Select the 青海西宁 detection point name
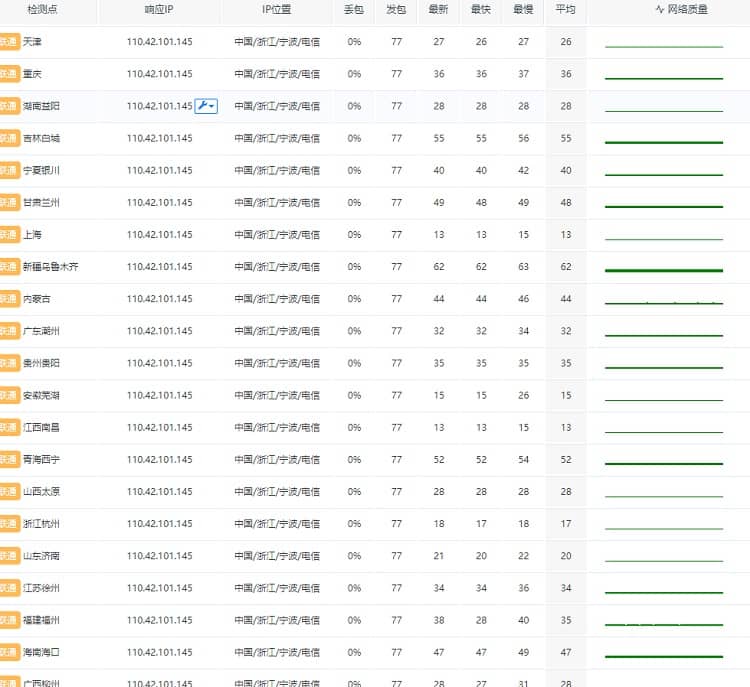 (x=41, y=459)
